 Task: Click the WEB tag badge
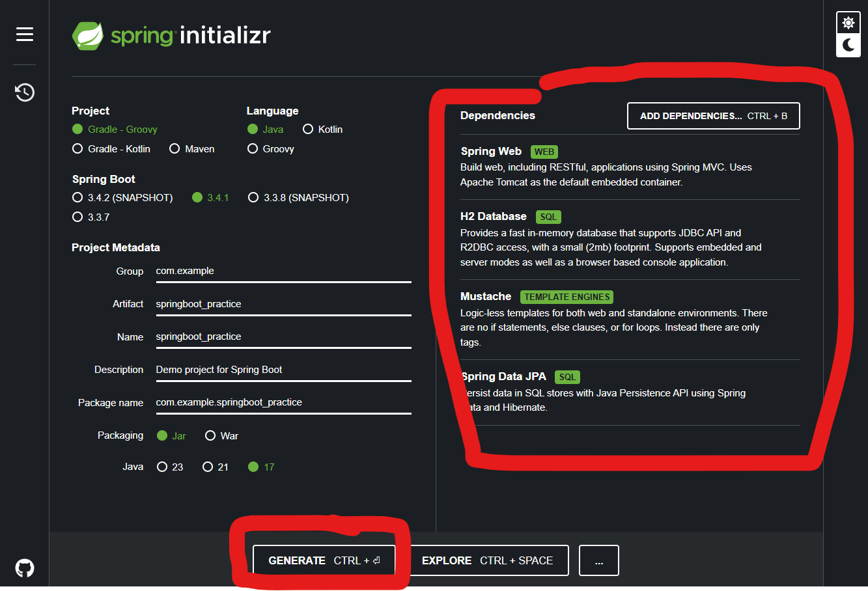coord(544,152)
